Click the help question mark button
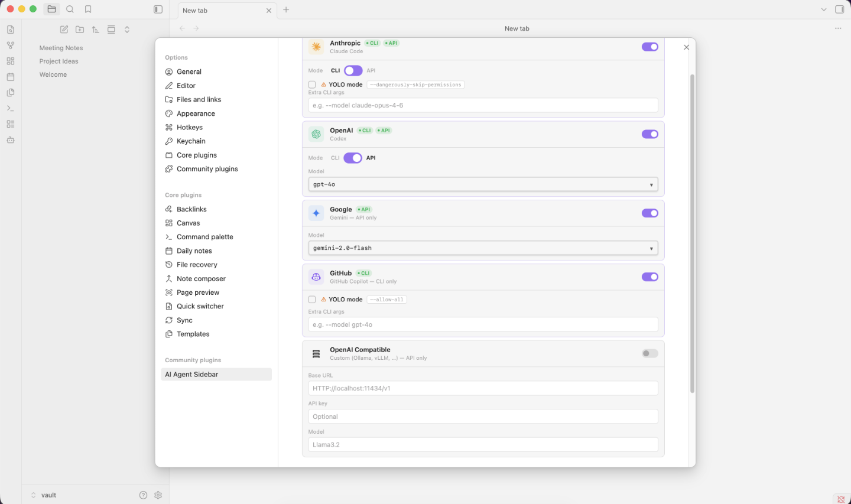 point(143,495)
